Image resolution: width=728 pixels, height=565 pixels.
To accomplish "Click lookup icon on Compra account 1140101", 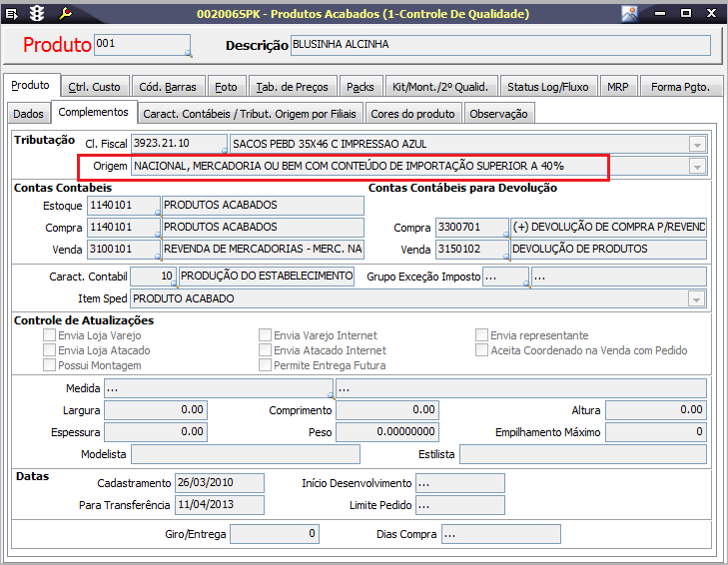I will (x=159, y=235).
